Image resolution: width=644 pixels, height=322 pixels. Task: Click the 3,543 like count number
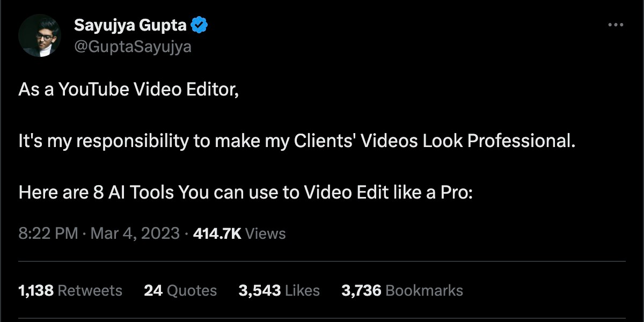[260, 291]
